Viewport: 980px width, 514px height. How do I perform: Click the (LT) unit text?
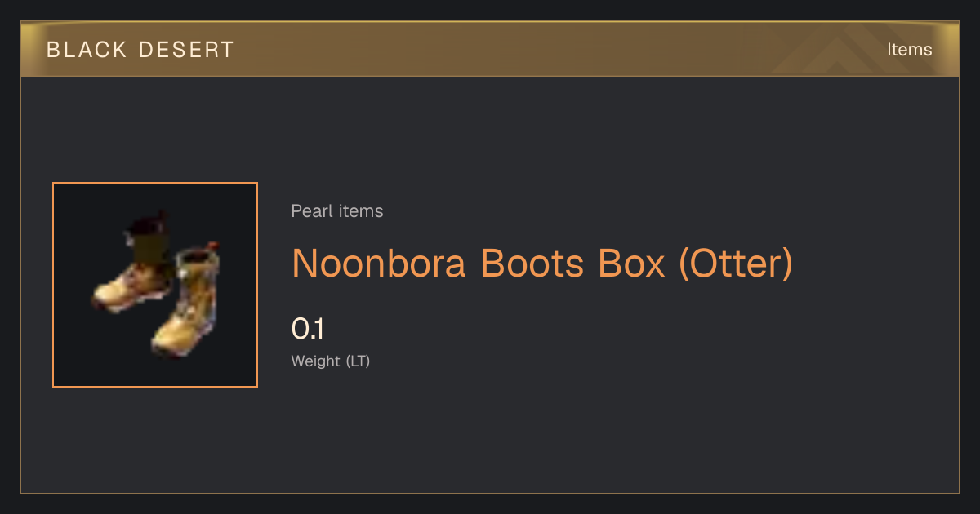(x=359, y=361)
